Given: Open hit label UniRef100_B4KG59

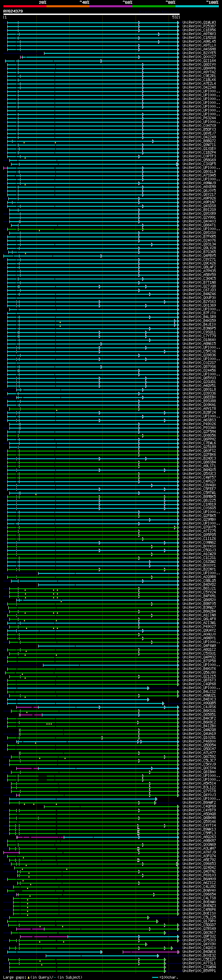Looking at the screenshot, I should point(199,321).
